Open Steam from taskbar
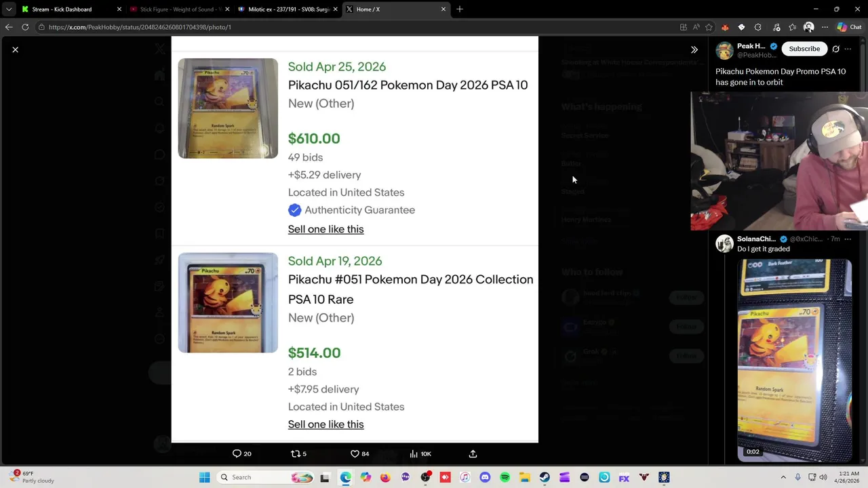Screen dimensions: 868x488 (x=545, y=477)
